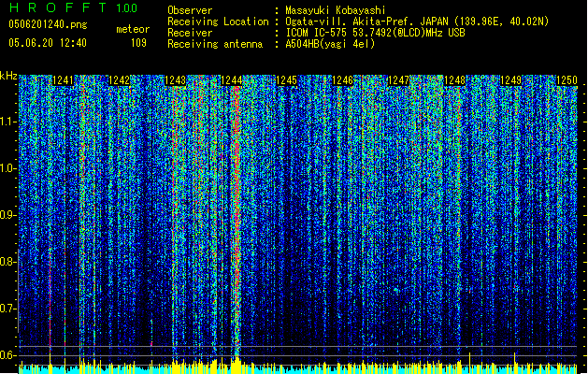Click the 1247 time marker
This screenshot has width=588, height=374.
point(398,80)
